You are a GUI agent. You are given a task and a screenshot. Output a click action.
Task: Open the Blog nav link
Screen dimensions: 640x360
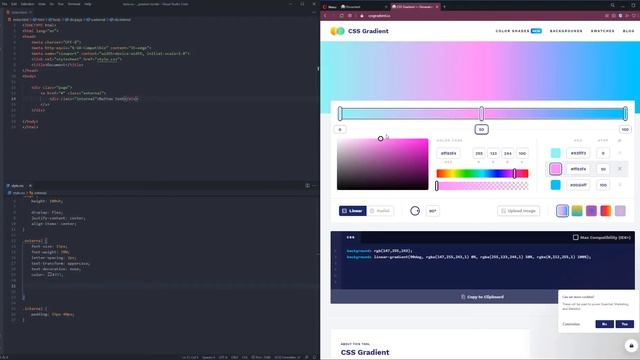(629, 31)
